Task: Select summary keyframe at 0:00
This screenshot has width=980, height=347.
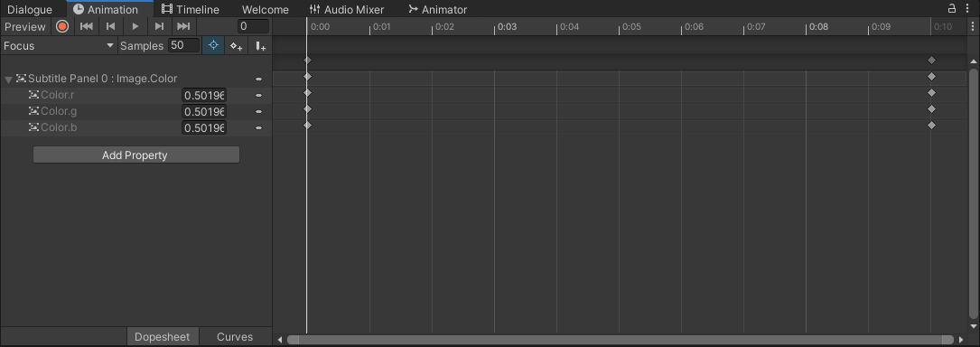Action: coord(307,60)
